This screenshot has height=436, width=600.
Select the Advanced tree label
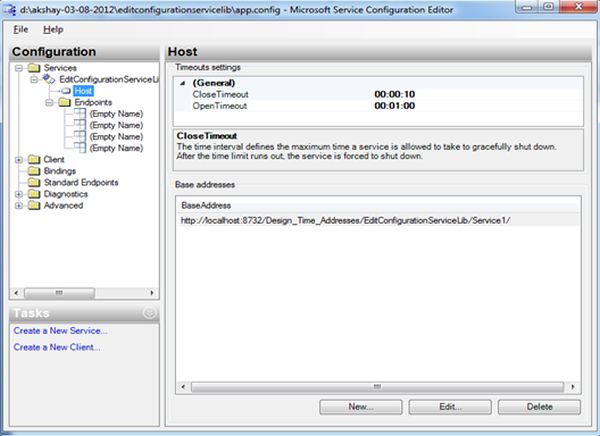click(64, 205)
